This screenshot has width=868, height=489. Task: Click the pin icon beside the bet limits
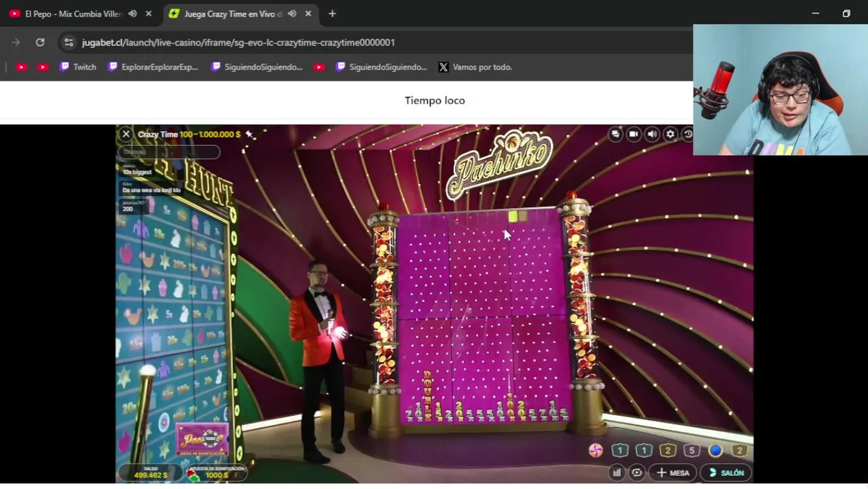pos(250,134)
